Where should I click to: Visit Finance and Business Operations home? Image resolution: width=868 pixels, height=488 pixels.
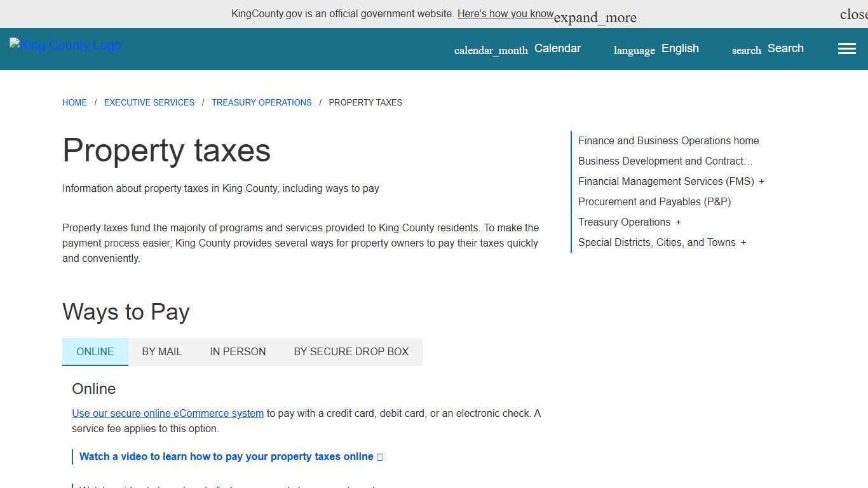(668, 140)
